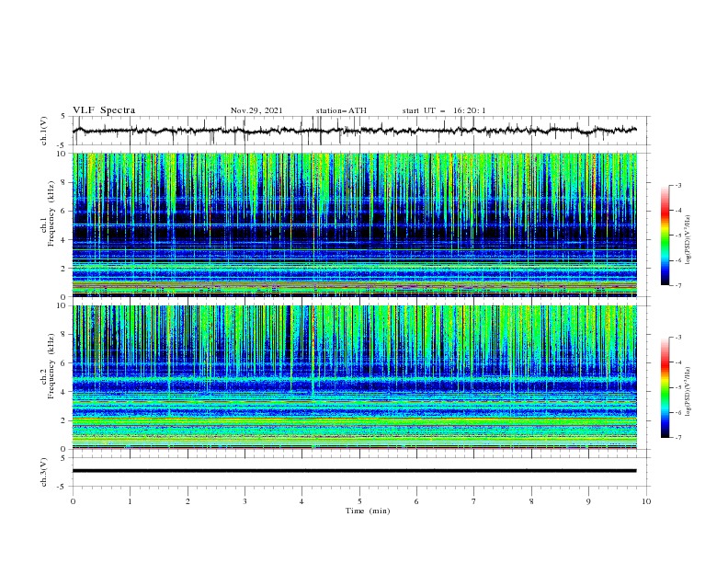Click time axis tick label "10"

(646, 501)
